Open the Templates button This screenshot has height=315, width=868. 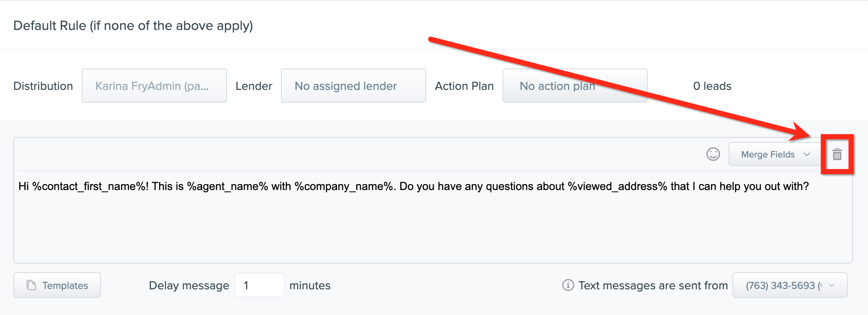click(x=57, y=285)
